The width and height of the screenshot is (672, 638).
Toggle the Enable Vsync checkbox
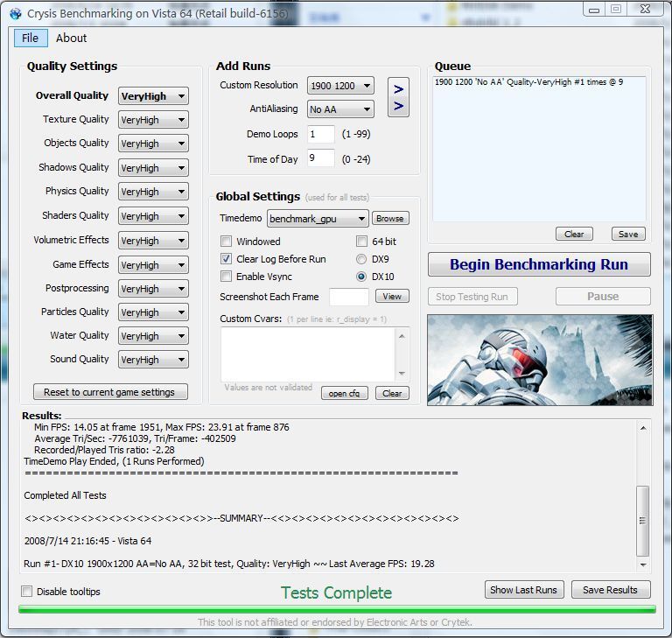pos(227,277)
